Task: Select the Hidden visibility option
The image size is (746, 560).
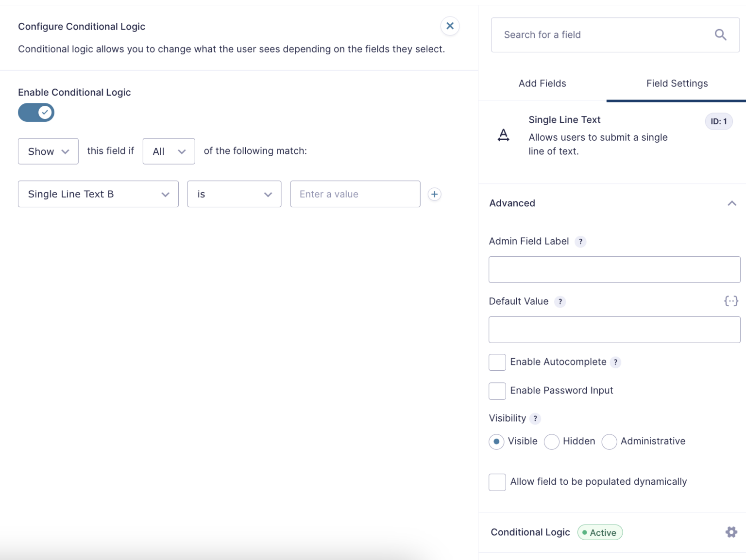Action: coord(552,442)
